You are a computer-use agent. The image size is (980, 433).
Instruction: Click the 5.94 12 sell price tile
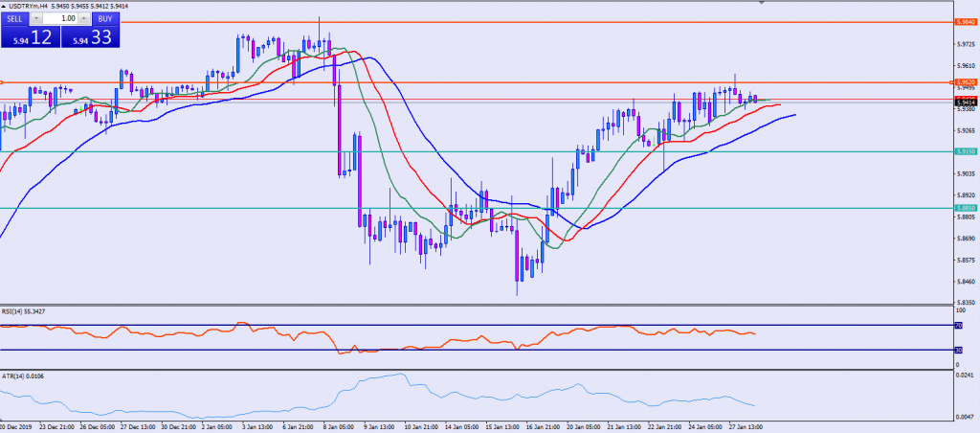(30, 36)
